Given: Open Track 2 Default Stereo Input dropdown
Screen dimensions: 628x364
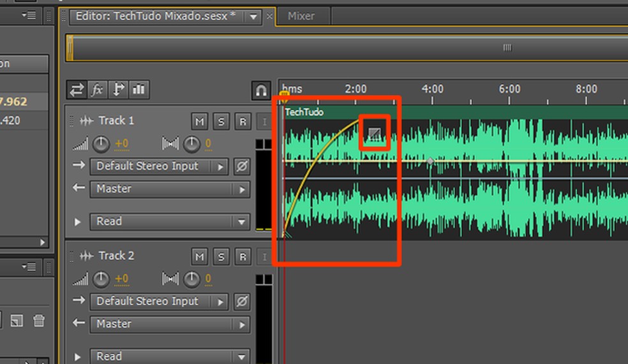Looking at the screenshot, I should pos(159,302).
